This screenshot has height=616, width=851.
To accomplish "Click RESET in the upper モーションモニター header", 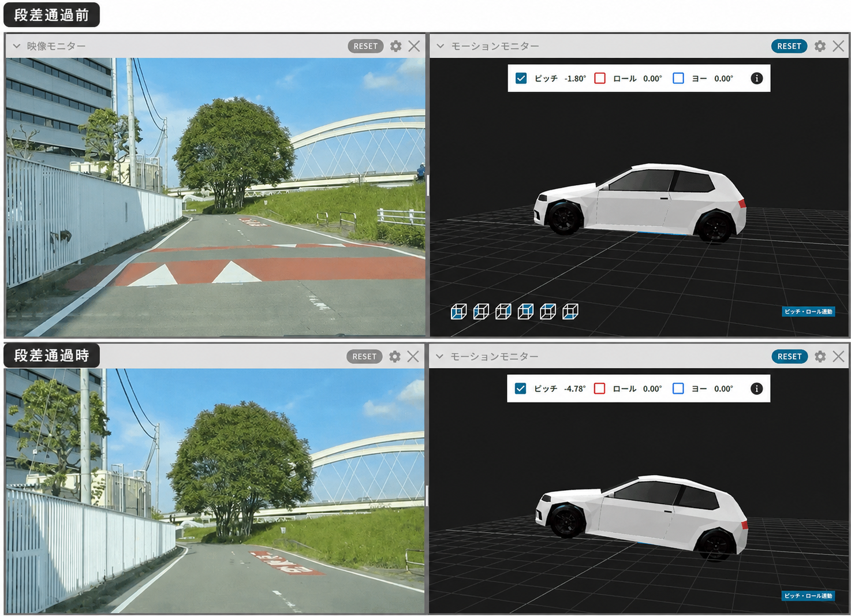I will pyautogui.click(x=789, y=46).
